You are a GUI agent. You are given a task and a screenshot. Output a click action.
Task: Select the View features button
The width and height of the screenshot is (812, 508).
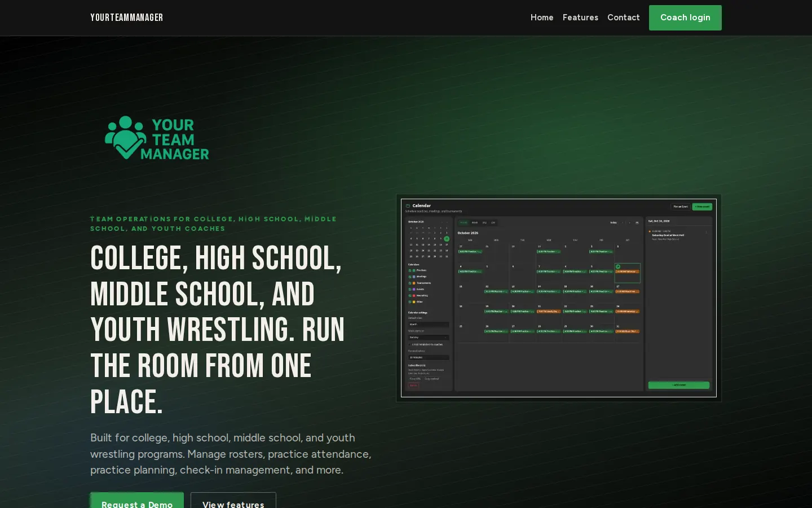pyautogui.click(x=233, y=500)
